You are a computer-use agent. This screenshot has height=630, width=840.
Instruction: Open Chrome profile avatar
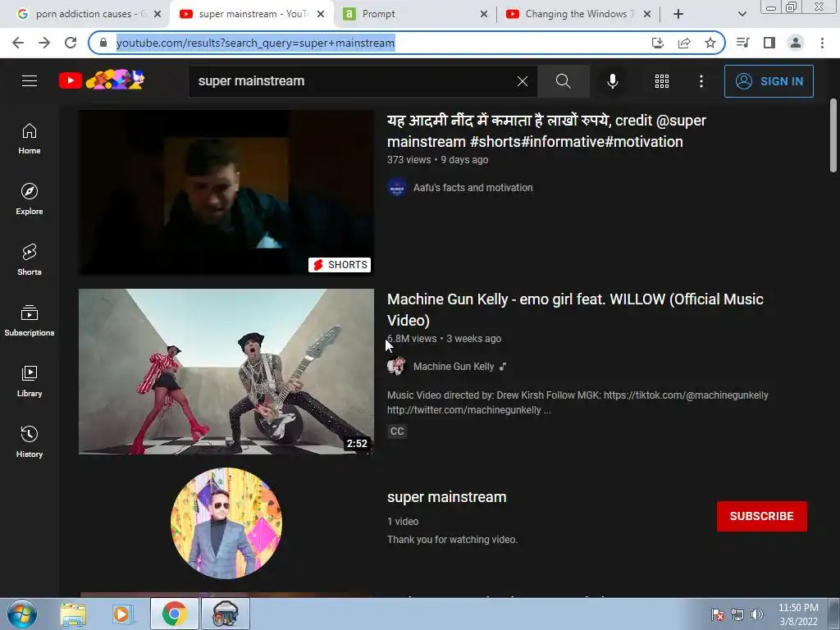pyautogui.click(x=796, y=43)
